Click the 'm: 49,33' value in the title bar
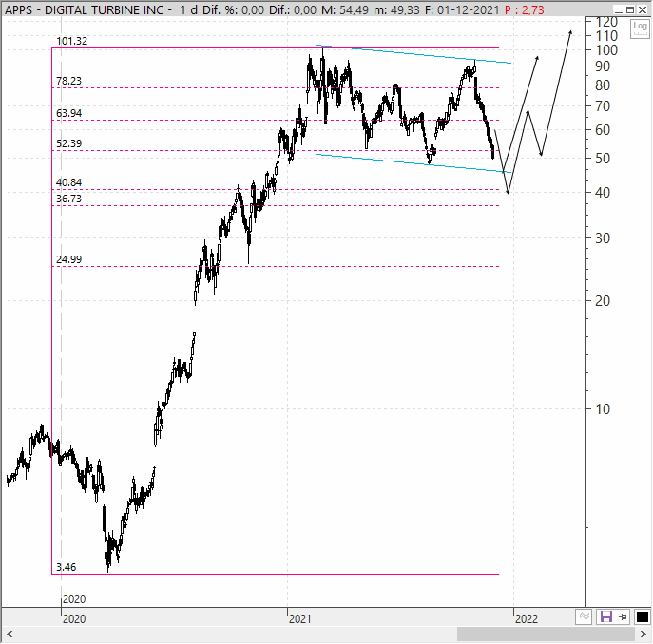Screen dimensions: 653x644 pos(396,10)
